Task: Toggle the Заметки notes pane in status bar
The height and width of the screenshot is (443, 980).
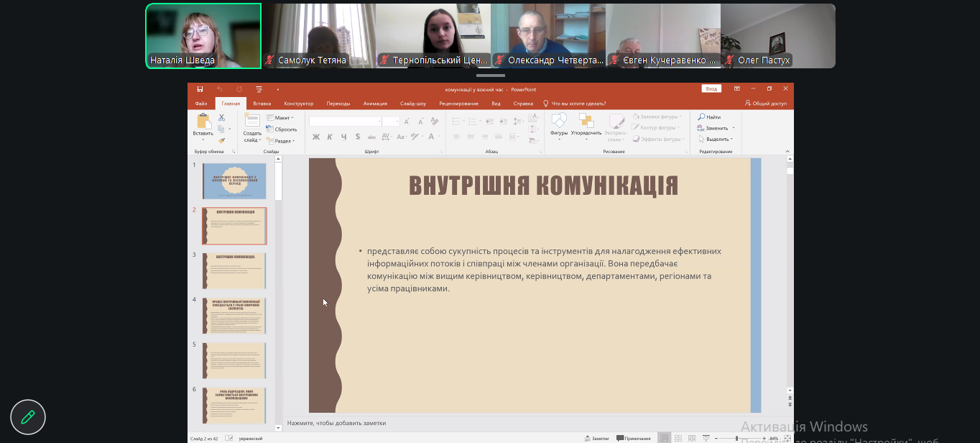Action: pyautogui.click(x=597, y=438)
